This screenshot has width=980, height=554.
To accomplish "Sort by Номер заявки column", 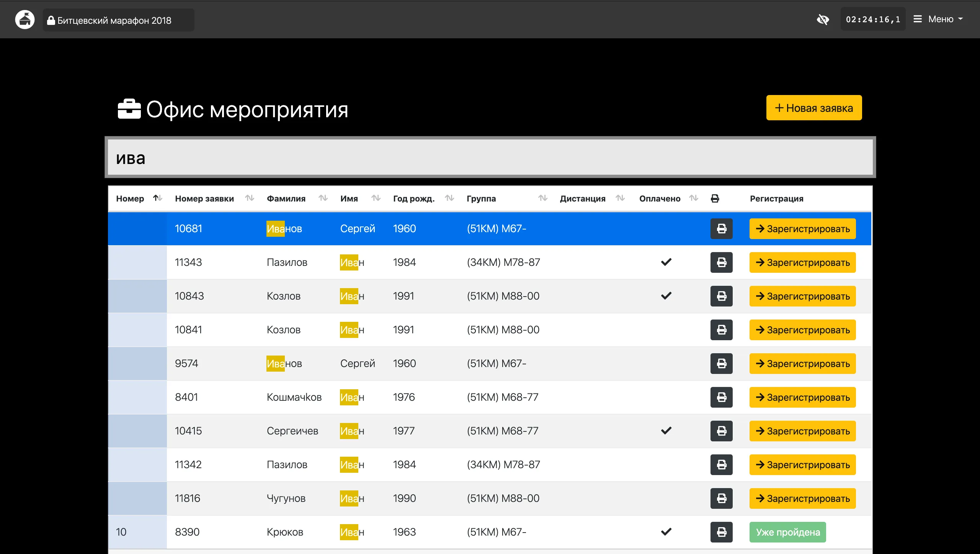I will pyautogui.click(x=250, y=198).
